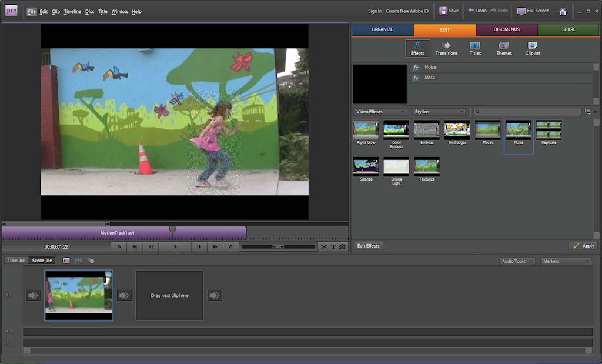Expand the Stylize category dropdown

(x=439, y=112)
